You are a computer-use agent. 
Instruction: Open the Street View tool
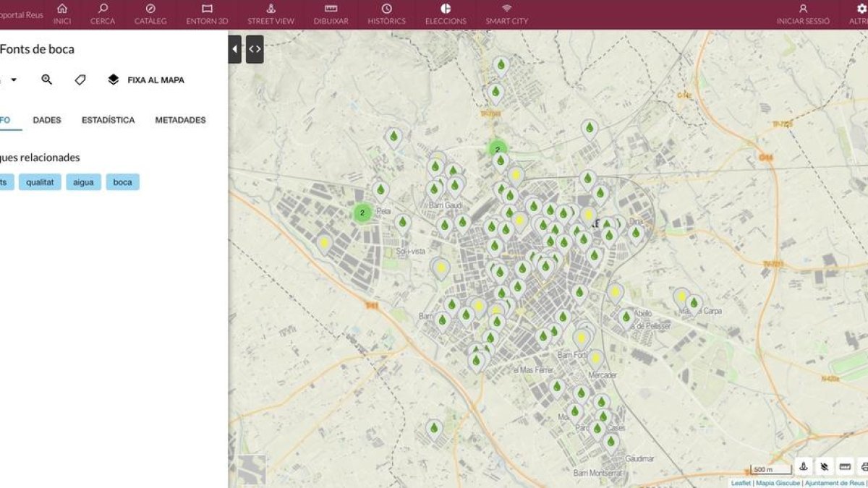point(271,14)
